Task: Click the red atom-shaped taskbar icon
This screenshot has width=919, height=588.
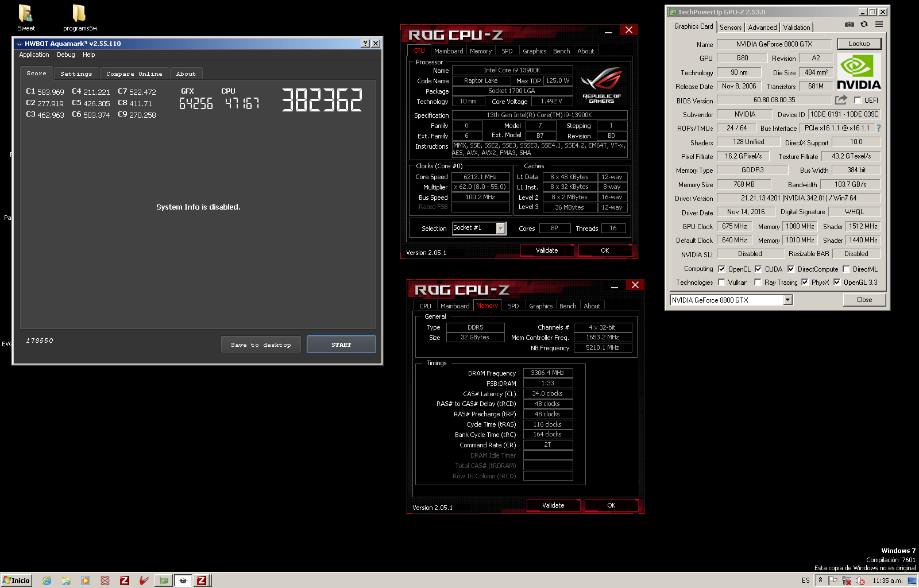Action: pos(105,581)
